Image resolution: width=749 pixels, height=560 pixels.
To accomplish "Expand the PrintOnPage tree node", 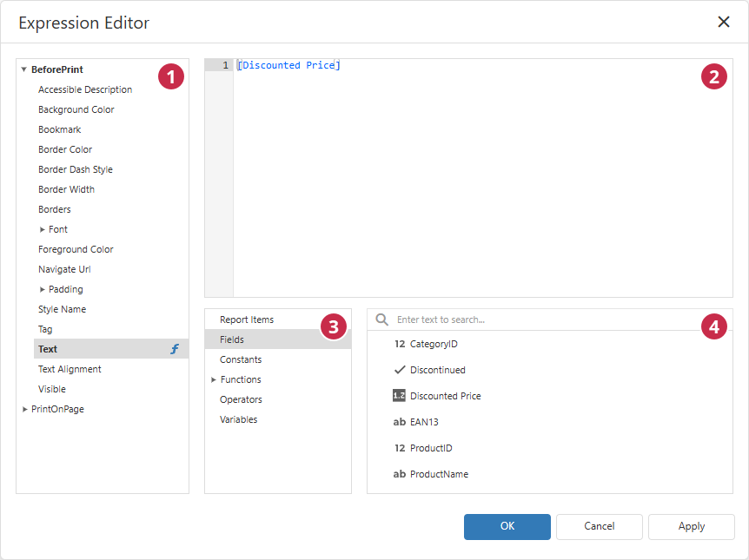I will pyautogui.click(x=24, y=409).
